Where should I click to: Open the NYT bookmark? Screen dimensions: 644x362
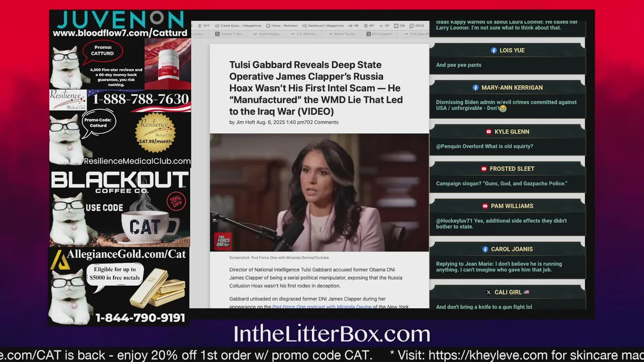[x=204, y=26]
